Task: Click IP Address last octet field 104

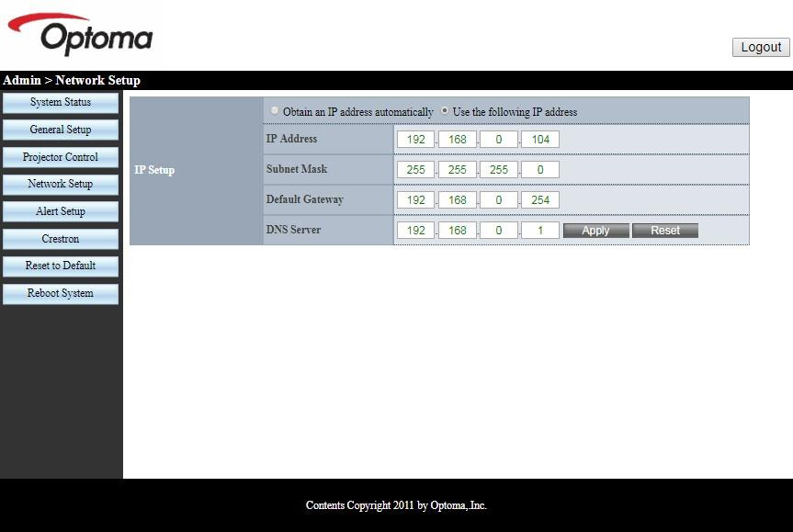Action: coord(540,140)
